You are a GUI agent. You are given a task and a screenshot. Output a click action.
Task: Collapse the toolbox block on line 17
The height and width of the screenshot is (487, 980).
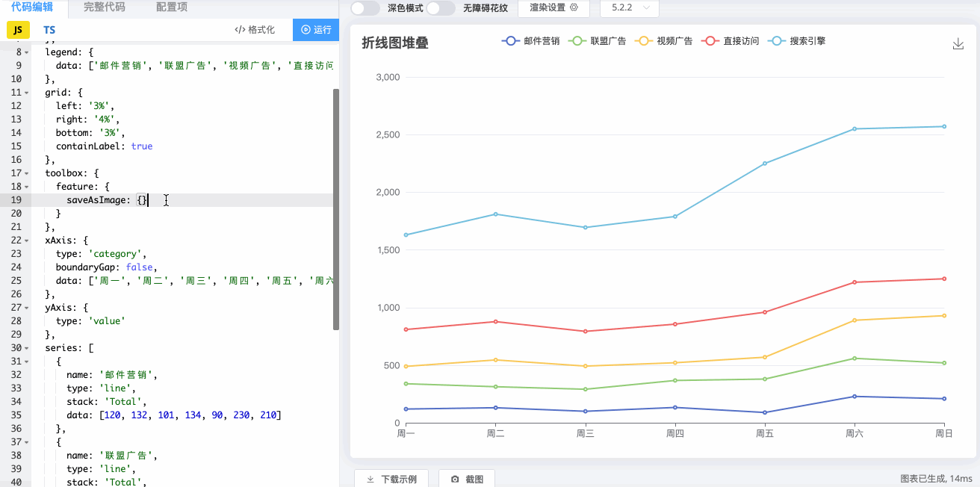coord(25,173)
